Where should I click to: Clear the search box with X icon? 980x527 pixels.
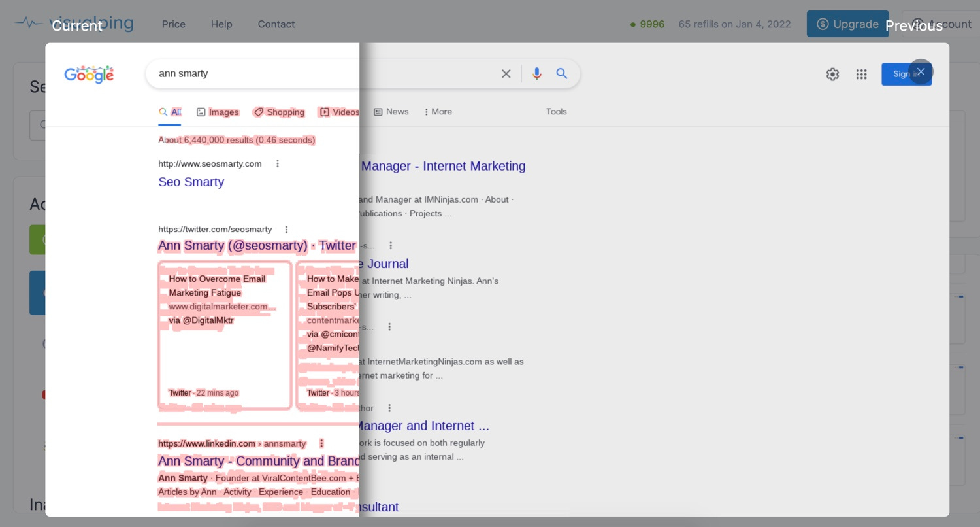506,74
